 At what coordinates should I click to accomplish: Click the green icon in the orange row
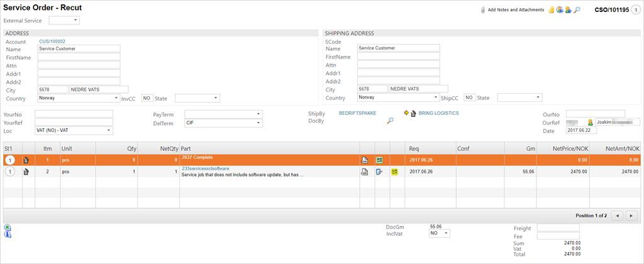point(380,160)
